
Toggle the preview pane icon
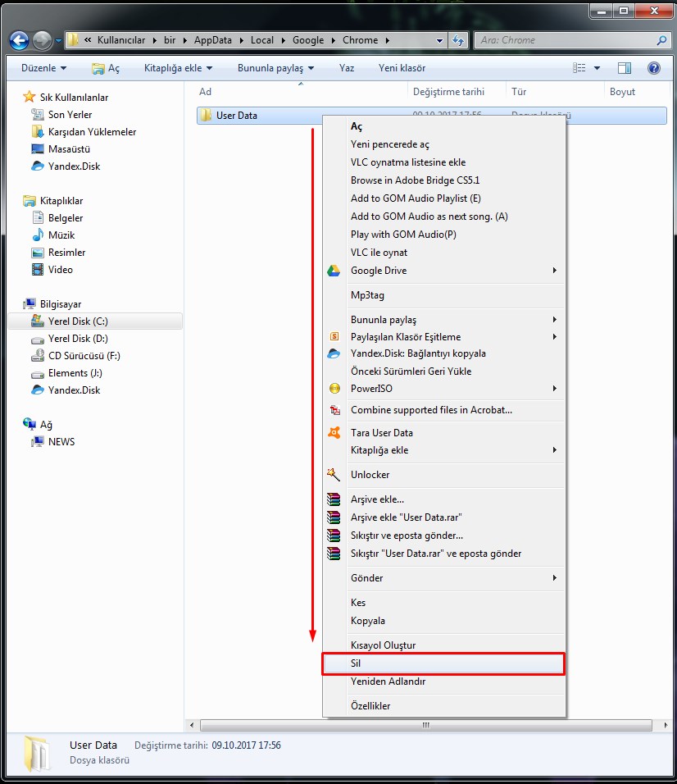coord(625,68)
